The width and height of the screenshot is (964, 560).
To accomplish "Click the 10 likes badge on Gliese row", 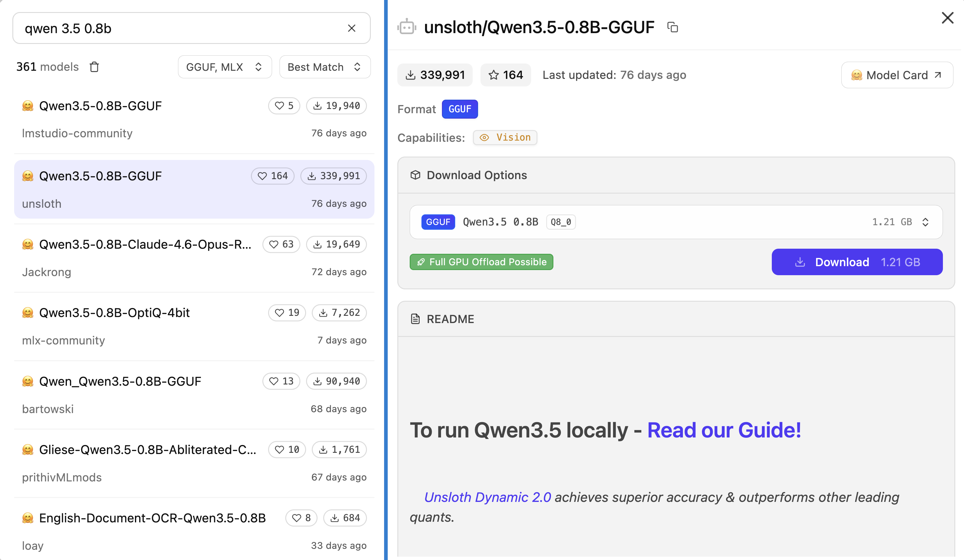I will click(x=287, y=450).
